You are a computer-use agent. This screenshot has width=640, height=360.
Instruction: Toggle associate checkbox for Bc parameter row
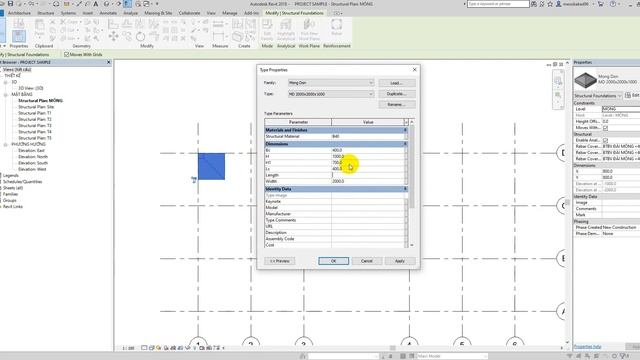(406, 150)
